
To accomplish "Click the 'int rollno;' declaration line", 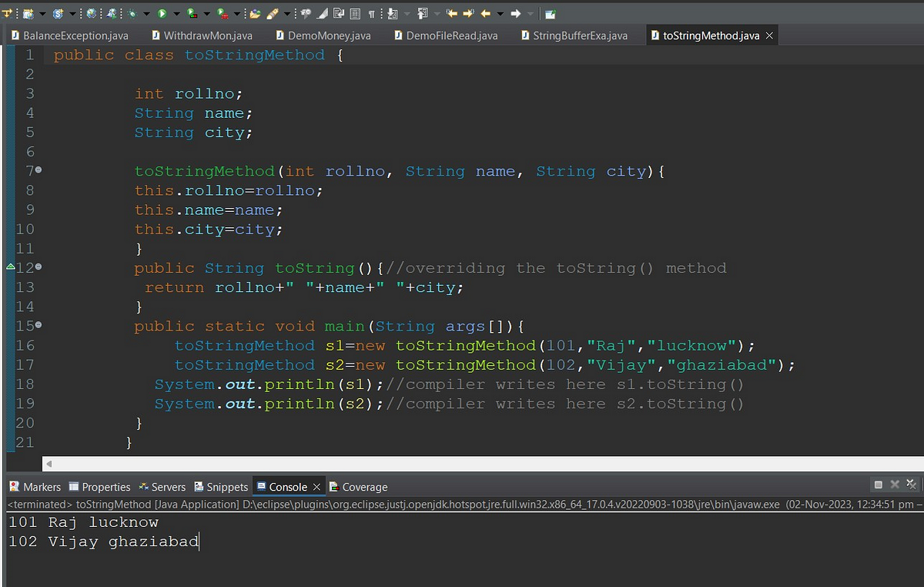I will click(189, 93).
